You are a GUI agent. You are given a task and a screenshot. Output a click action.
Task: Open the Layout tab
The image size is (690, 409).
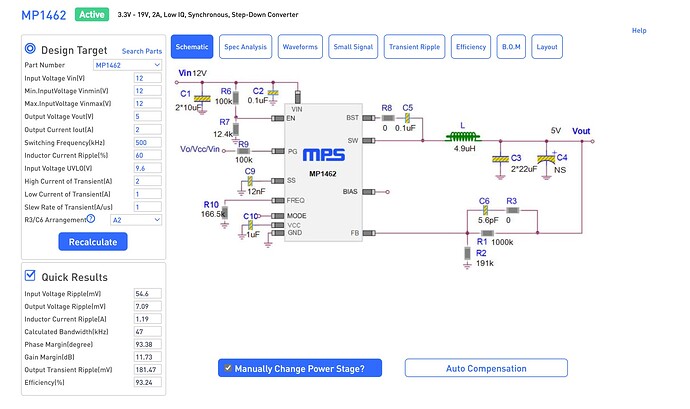point(547,47)
